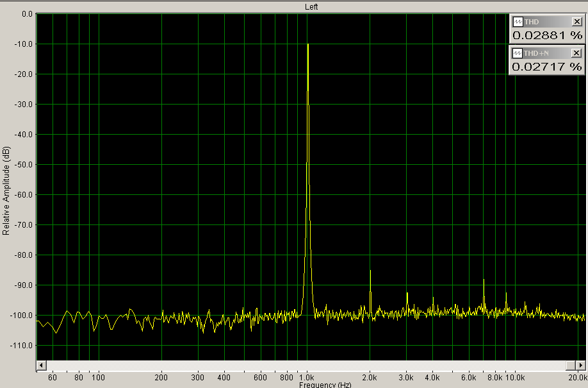Screen dimensions: 588x388
Task: Click the 2 kHz second harmonic peak
Action: [x=370, y=271]
